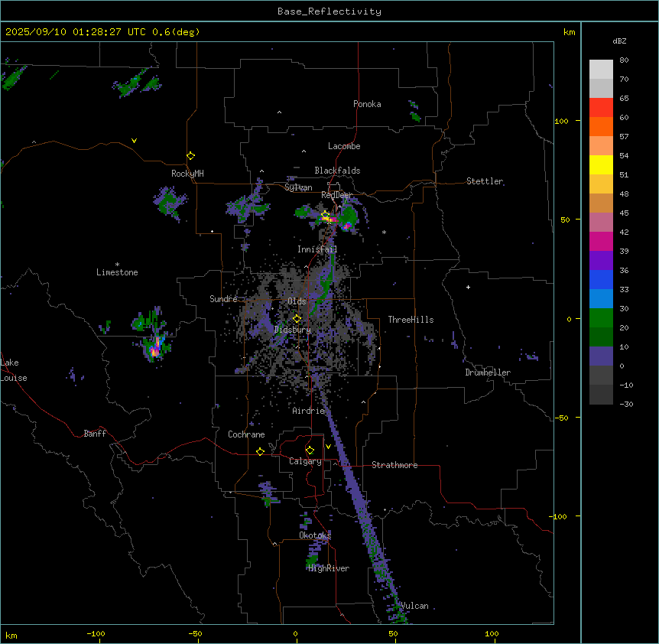Viewport: 659px width, 644px height.
Task: Click the Drumheller label
Action: [x=488, y=372]
